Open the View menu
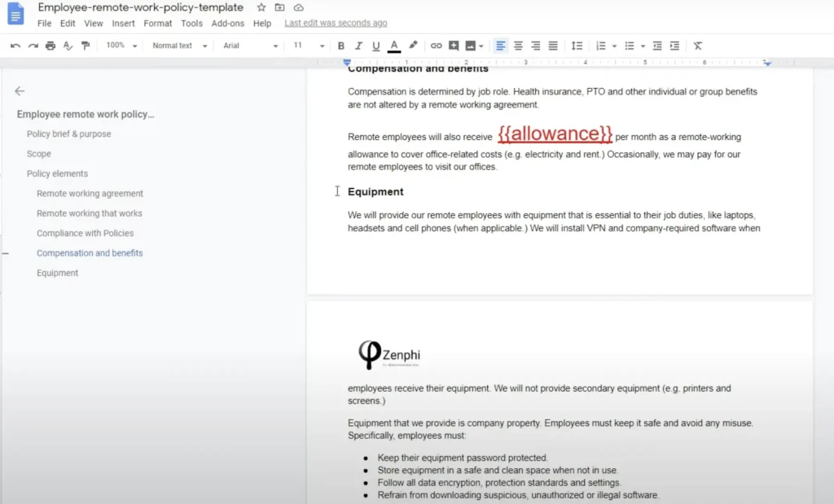 pos(94,24)
